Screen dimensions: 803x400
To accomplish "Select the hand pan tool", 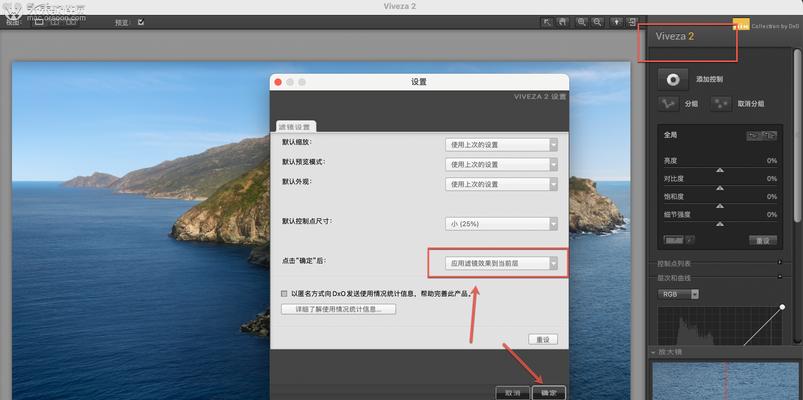I will point(563,22).
